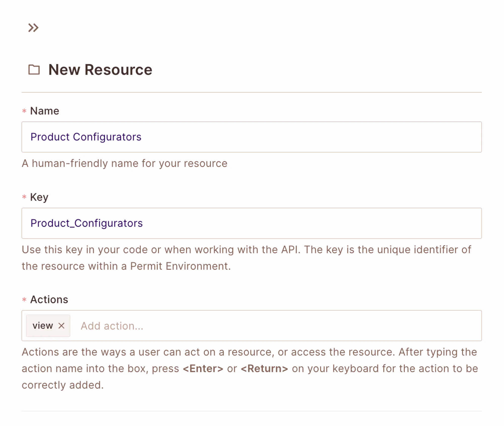Click the Add action input placeholder
The height and width of the screenshot is (426, 504).
click(112, 326)
